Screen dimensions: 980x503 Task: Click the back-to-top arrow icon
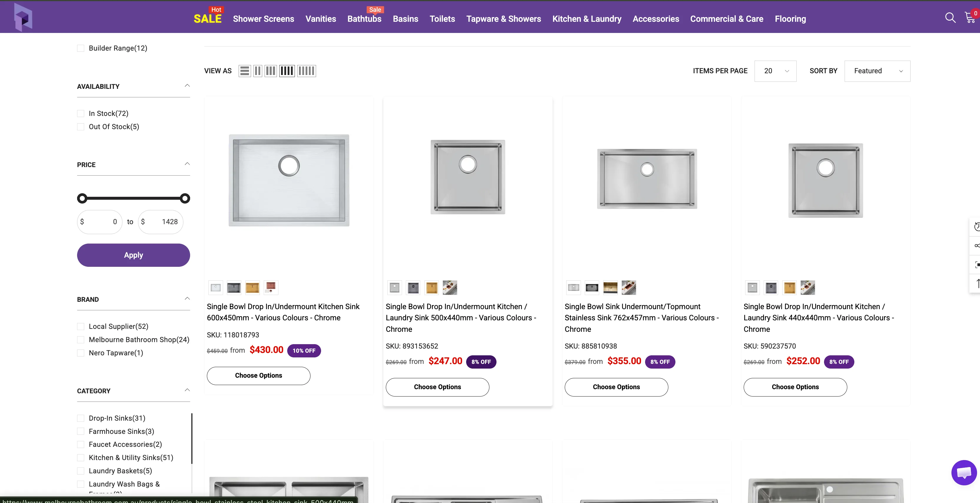pos(976,283)
